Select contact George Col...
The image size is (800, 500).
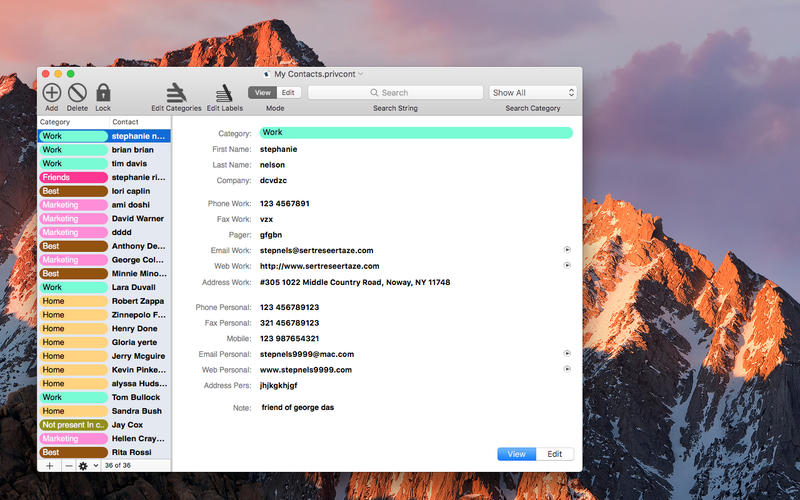(138, 260)
